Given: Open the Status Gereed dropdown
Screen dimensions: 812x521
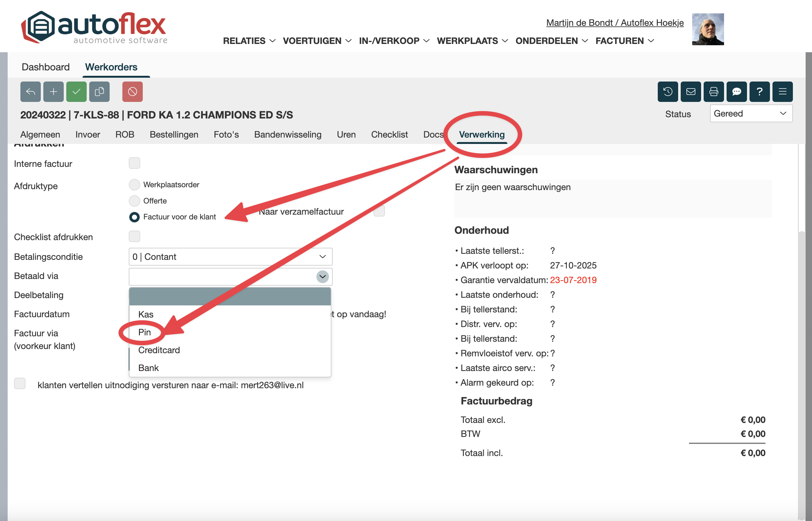Looking at the screenshot, I should 751,114.
